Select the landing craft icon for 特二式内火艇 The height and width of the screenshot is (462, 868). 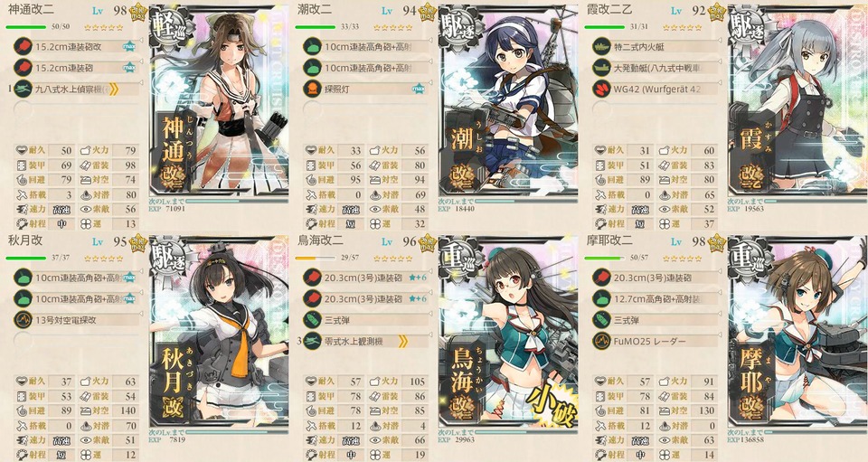[x=601, y=46]
